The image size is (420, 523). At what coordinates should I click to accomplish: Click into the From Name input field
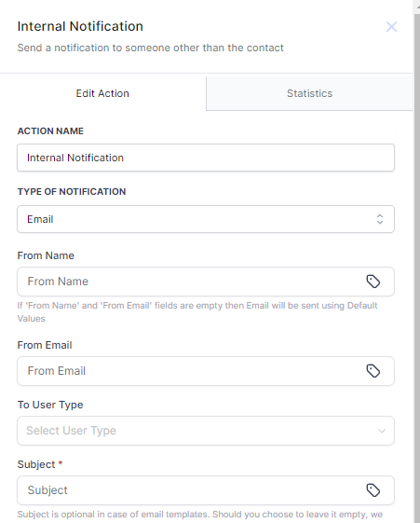192,282
